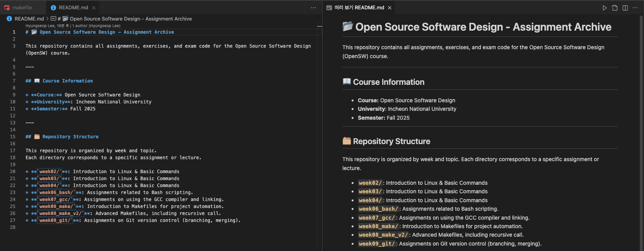644x251 pixels.
Task: Click the Run (play) icon in preview toolbar
Action: tap(605, 8)
